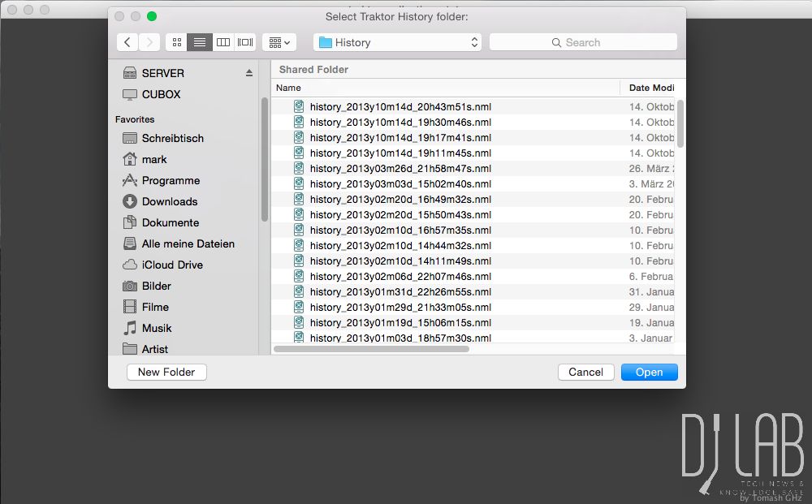Select Programme in the sidebar
This screenshot has height=504, width=812.
(171, 180)
